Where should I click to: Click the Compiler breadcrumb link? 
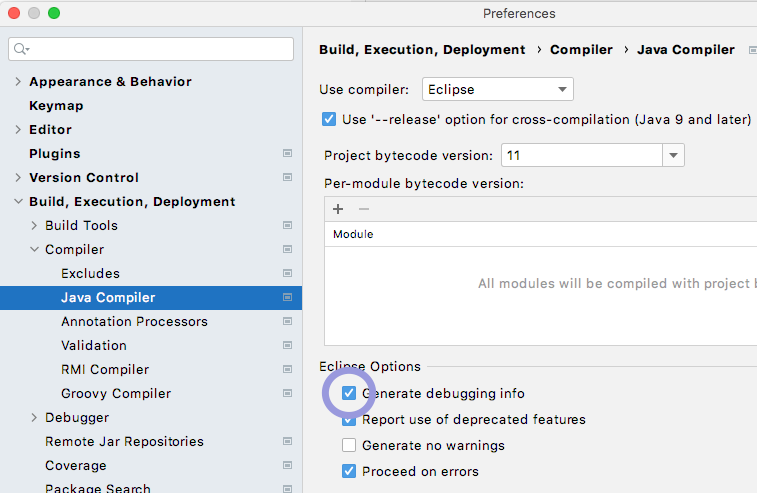[x=580, y=49]
